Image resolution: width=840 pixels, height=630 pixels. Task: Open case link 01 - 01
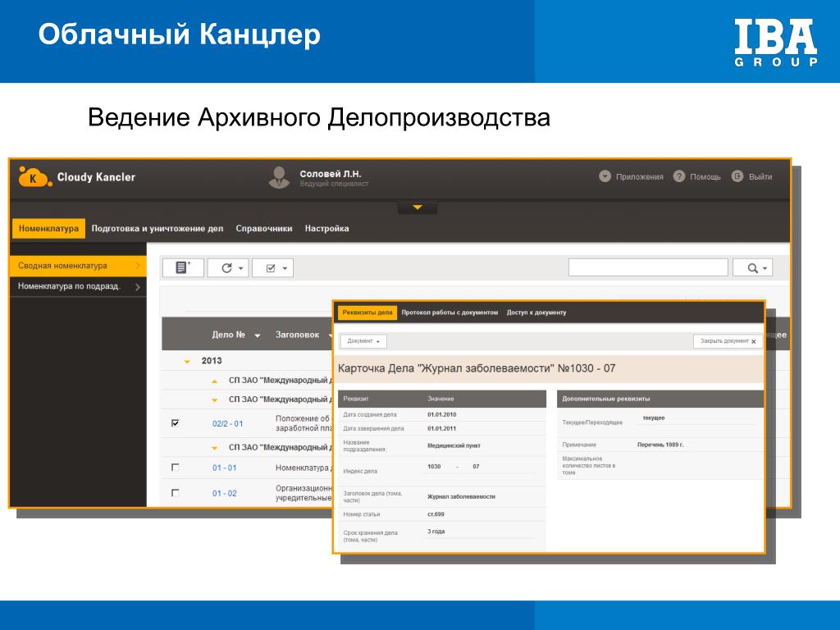224,468
